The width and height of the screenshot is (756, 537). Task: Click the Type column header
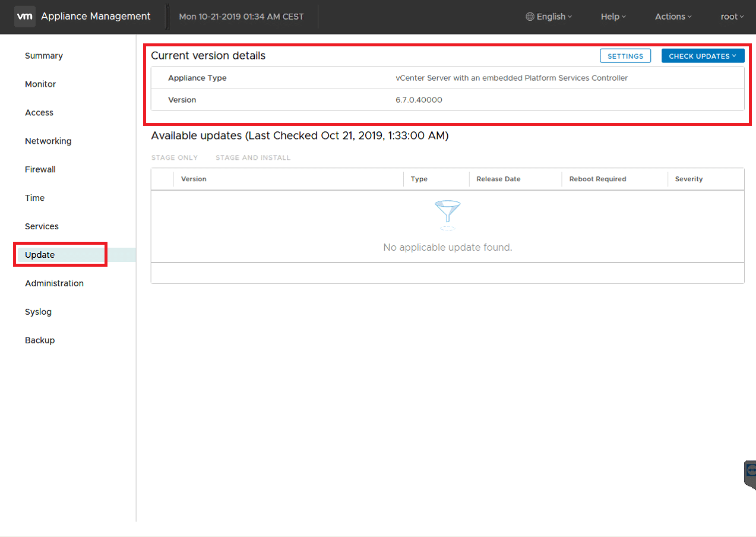[419, 179]
